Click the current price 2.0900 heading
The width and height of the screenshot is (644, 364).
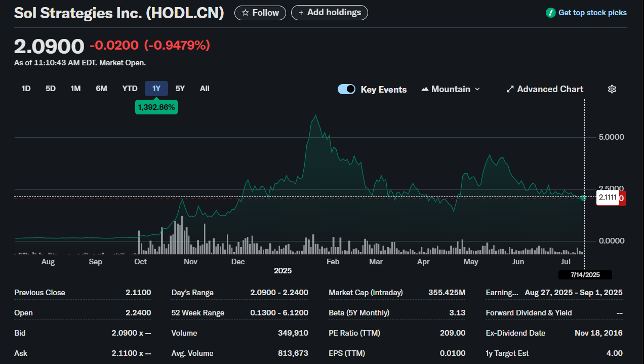pyautogui.click(x=49, y=47)
